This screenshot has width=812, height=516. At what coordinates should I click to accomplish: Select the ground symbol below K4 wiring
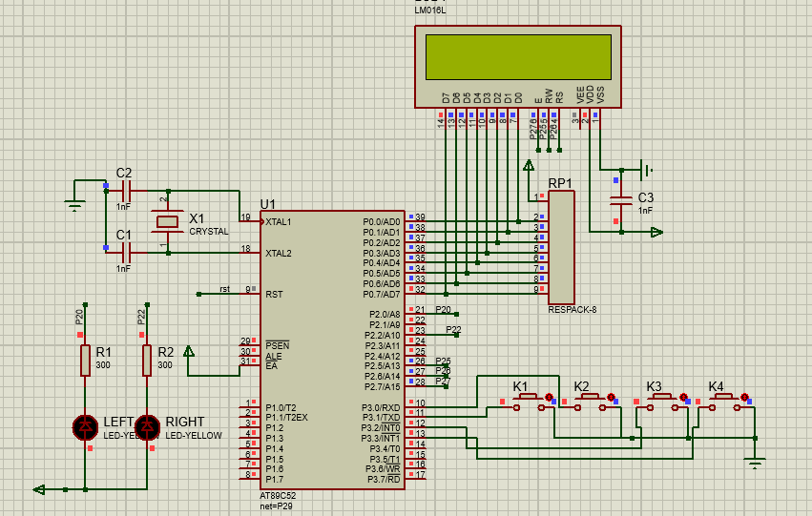tap(755, 464)
